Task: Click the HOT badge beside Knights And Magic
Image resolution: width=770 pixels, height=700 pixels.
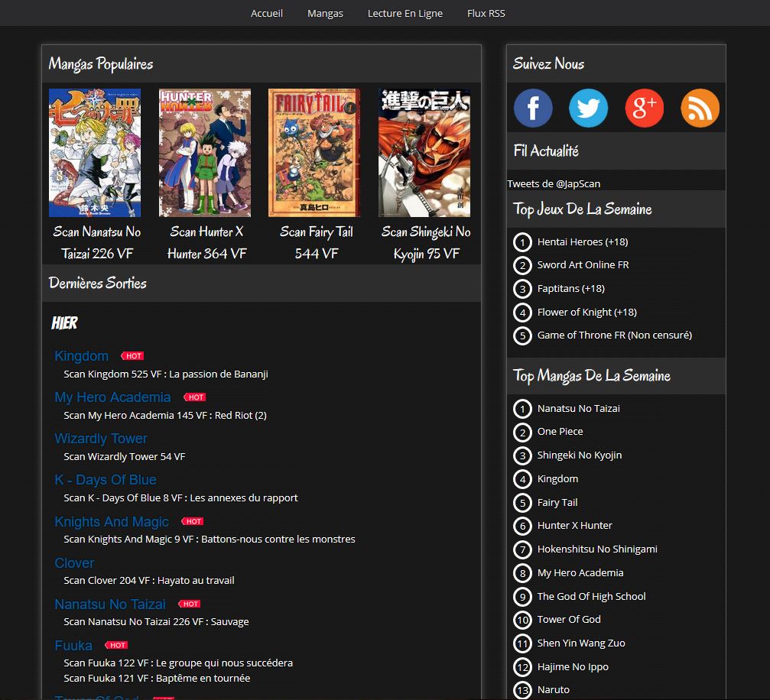Action: [x=193, y=521]
